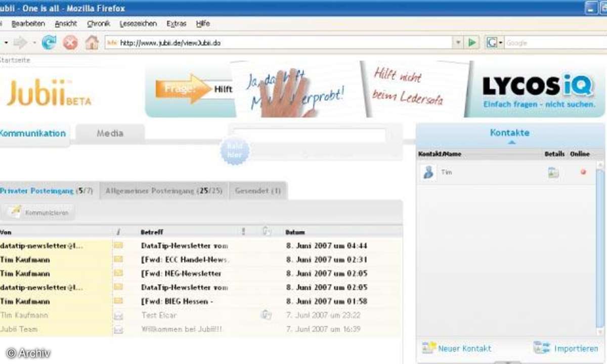This screenshot has width=607, height=364.
Task: Open the Extras menu
Action: pos(177,23)
